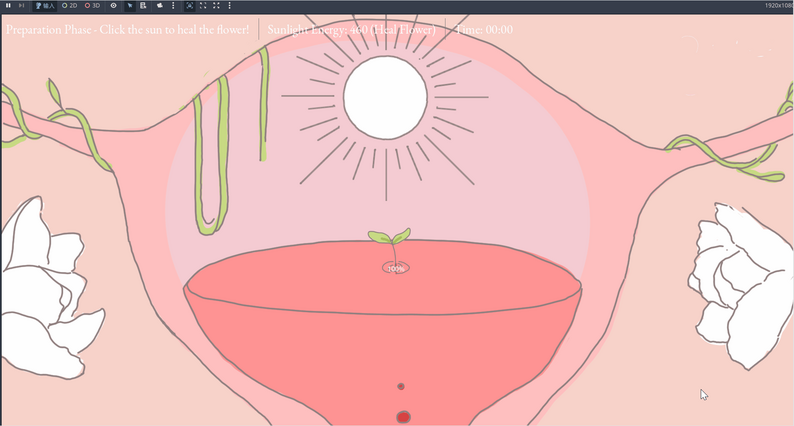Advance to the next frame
The width and height of the screenshot is (794, 426).
21,6
